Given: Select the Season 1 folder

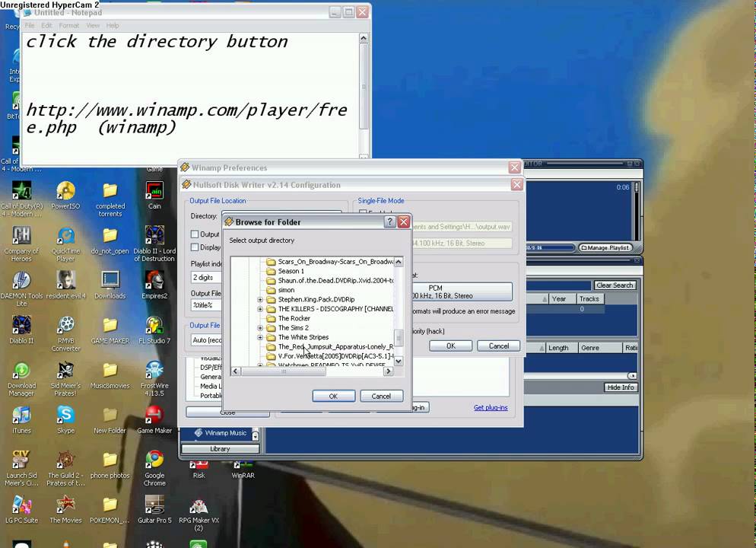Looking at the screenshot, I should coord(291,271).
